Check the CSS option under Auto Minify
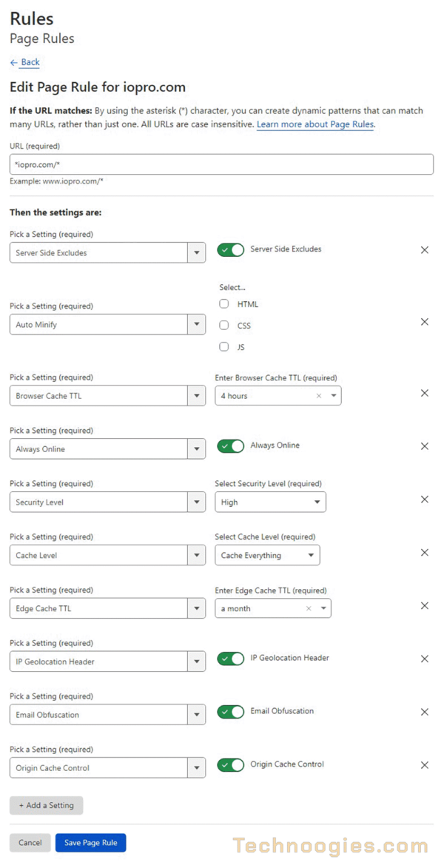The width and height of the screenshot is (444, 868). point(224,325)
